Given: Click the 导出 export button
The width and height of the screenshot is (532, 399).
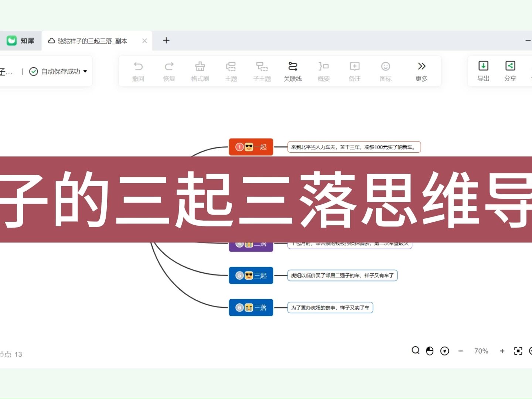Looking at the screenshot, I should pyautogui.click(x=483, y=71).
